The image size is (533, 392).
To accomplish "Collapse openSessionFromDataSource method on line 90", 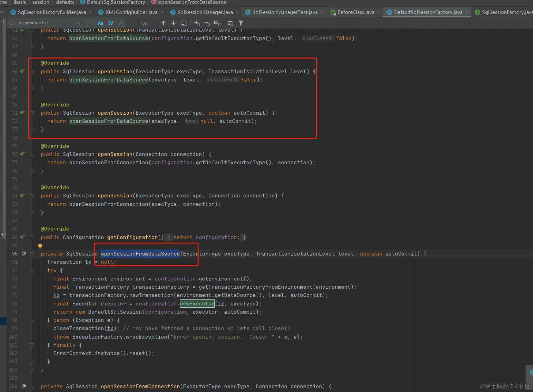I will tap(32, 254).
